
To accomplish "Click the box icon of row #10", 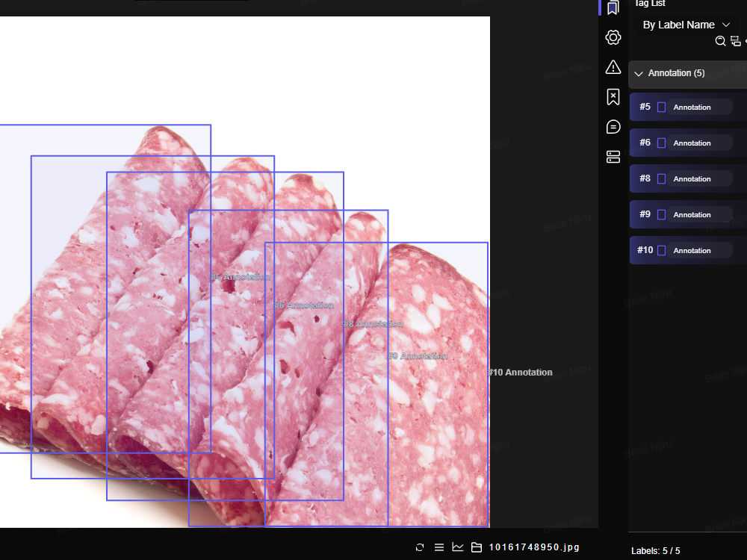I will (662, 250).
